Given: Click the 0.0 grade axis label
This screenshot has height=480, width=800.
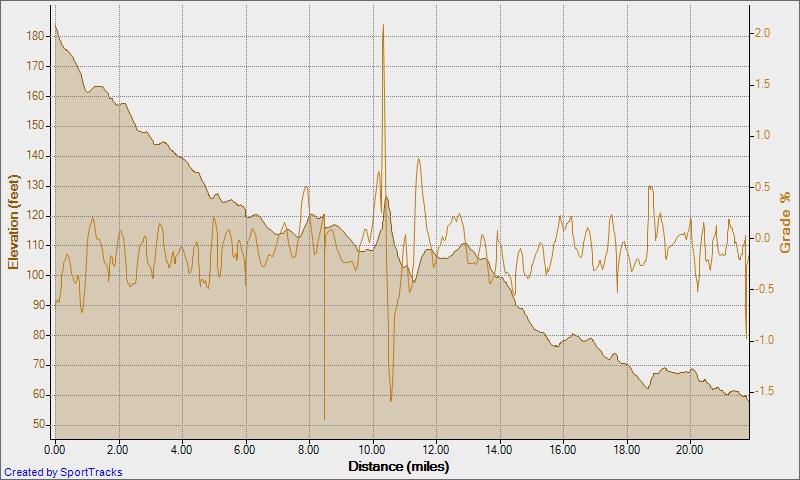Looking at the screenshot, I should 762,238.
